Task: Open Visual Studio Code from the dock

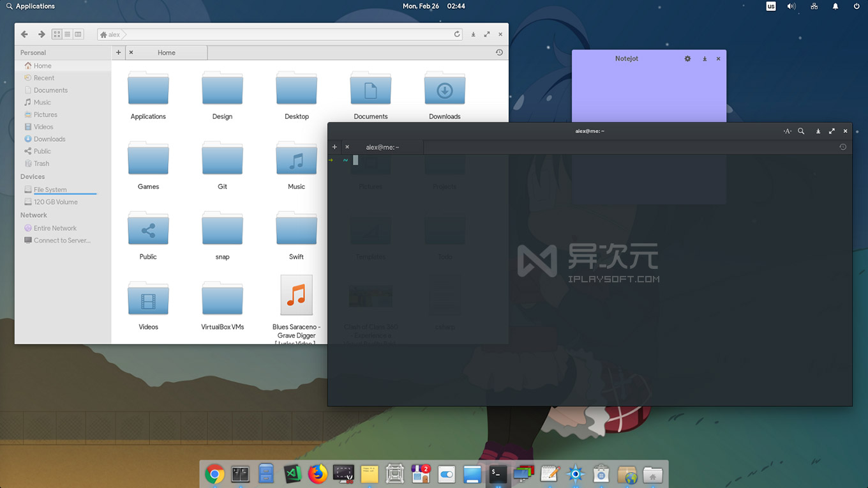Action: pos(292,474)
